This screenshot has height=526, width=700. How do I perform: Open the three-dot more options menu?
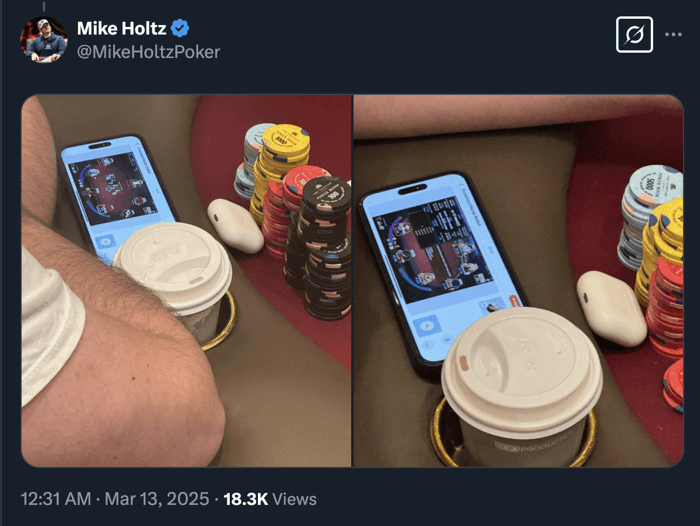pyautogui.click(x=673, y=34)
